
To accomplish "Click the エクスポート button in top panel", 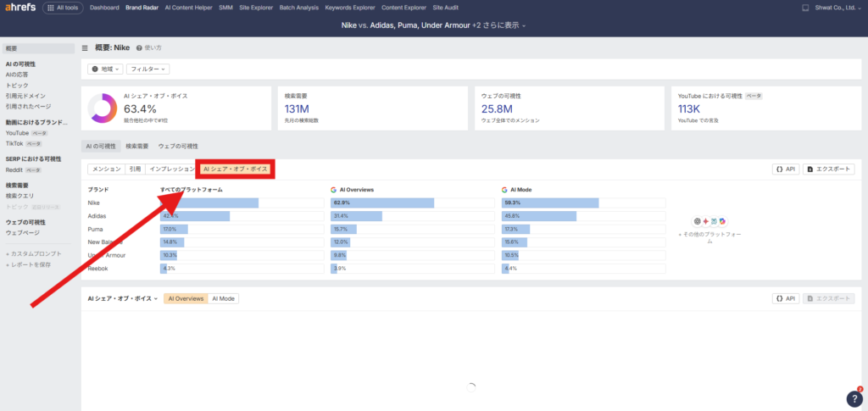I will pyautogui.click(x=828, y=169).
